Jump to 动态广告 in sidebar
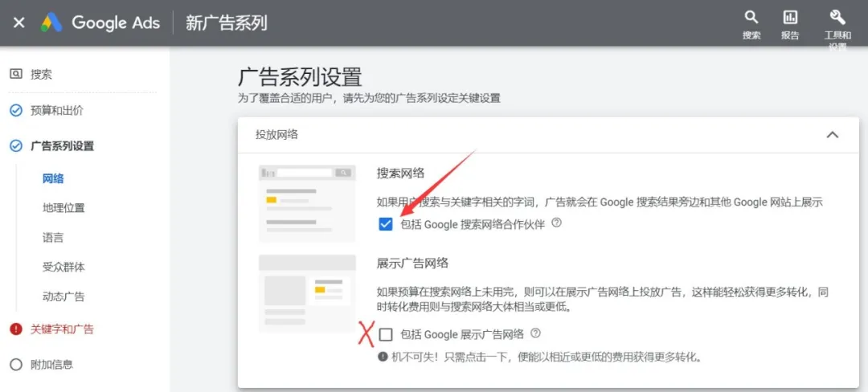This screenshot has height=392, width=868. click(63, 296)
